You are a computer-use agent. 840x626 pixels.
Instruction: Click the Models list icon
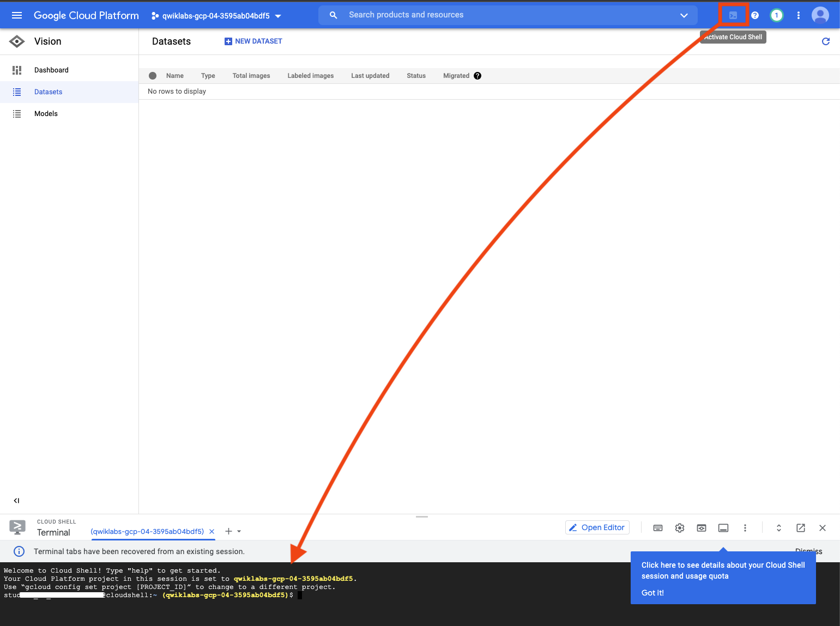(17, 113)
